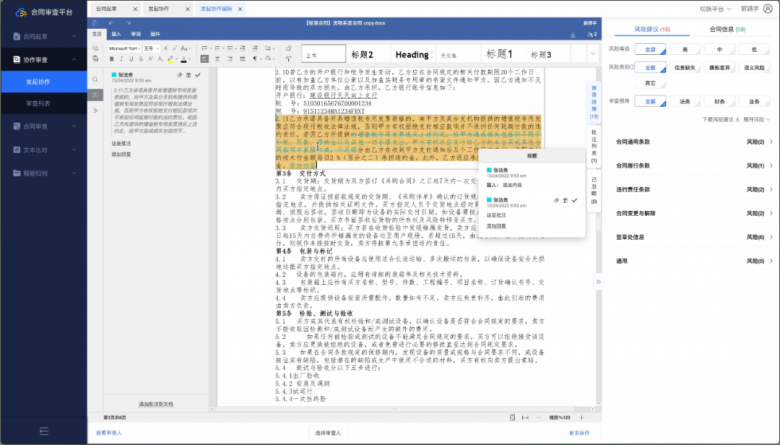This screenshot has width=780, height=445.
Task: Click the center align paragraph icon
Action: click(217, 59)
